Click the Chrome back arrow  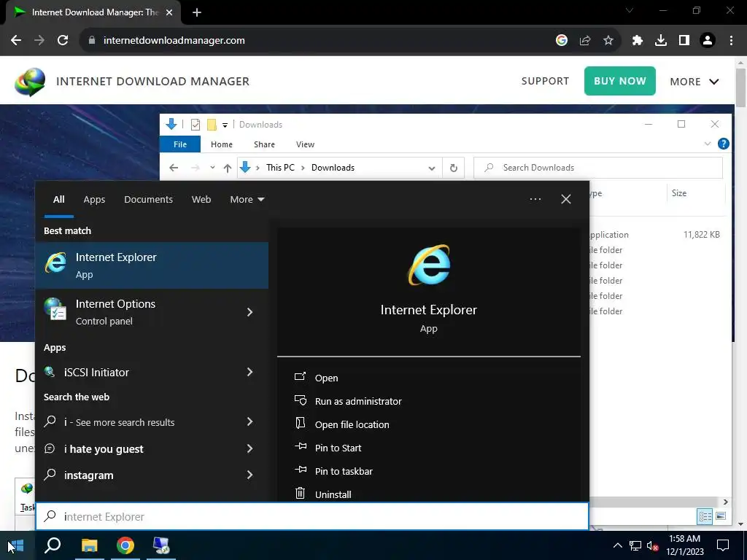pyautogui.click(x=16, y=41)
